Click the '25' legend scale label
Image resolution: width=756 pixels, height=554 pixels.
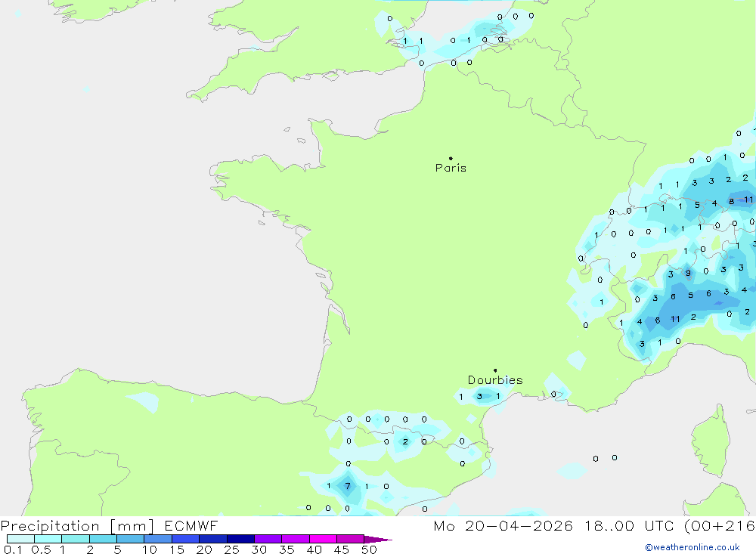coord(231,549)
